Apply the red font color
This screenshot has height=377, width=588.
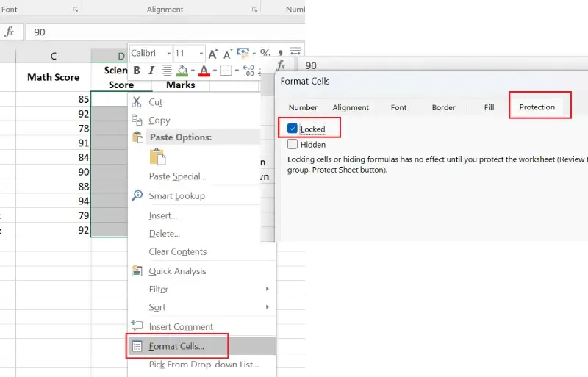204,70
